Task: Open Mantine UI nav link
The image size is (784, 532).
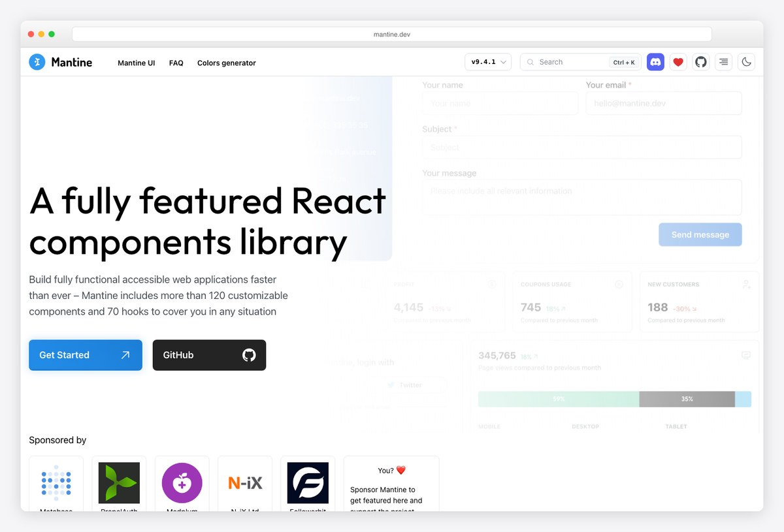Action: [x=137, y=63]
